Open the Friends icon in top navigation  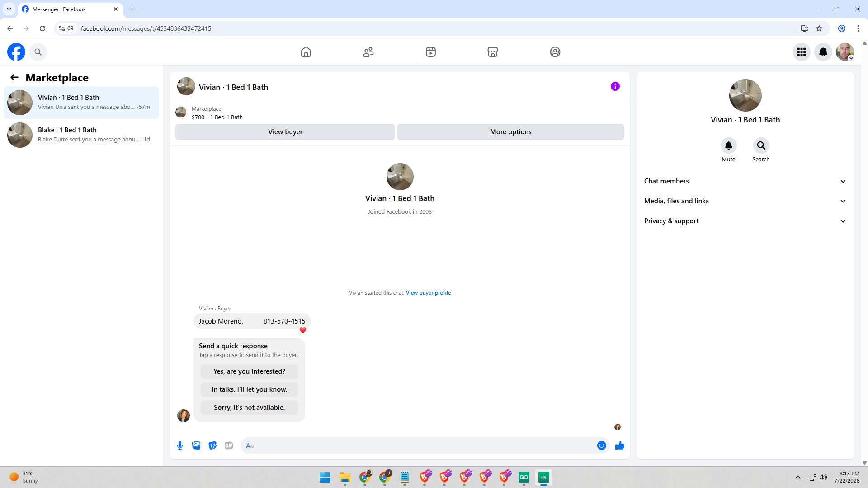click(x=368, y=52)
